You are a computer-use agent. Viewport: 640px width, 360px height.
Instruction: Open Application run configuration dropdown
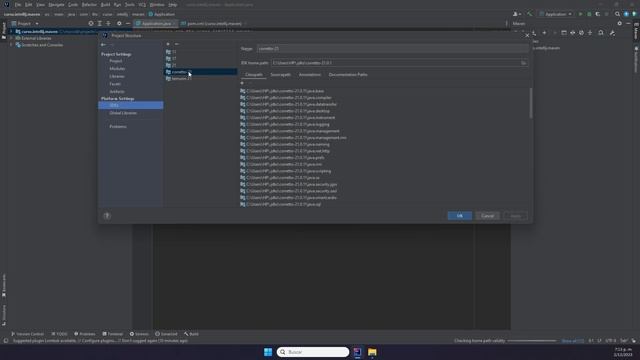pos(556,14)
